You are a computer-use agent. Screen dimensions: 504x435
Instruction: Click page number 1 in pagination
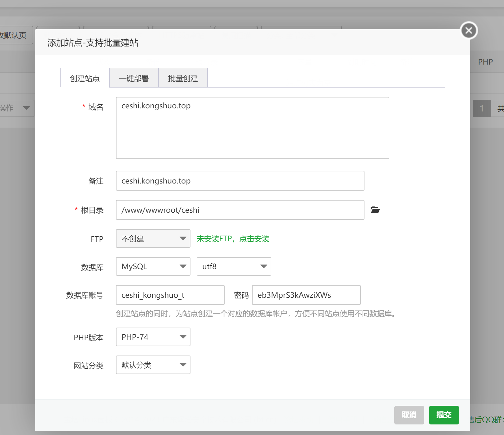coord(481,108)
